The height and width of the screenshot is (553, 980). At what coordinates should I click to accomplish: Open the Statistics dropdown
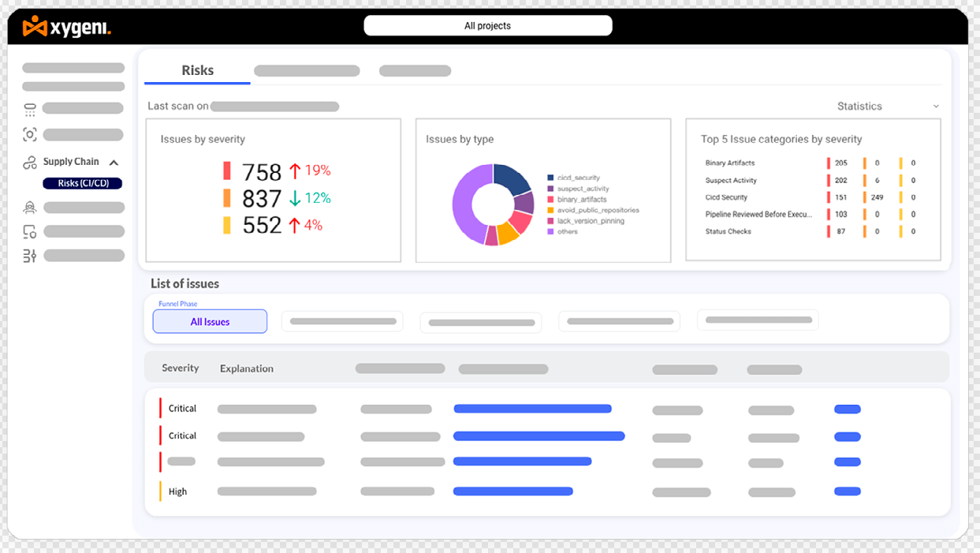(888, 106)
